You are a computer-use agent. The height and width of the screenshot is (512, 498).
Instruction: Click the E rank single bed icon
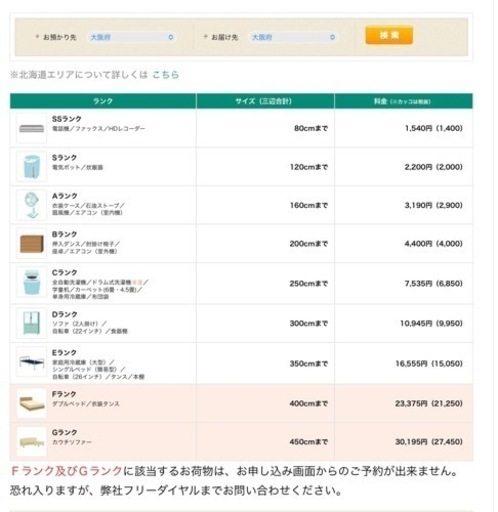point(32,362)
